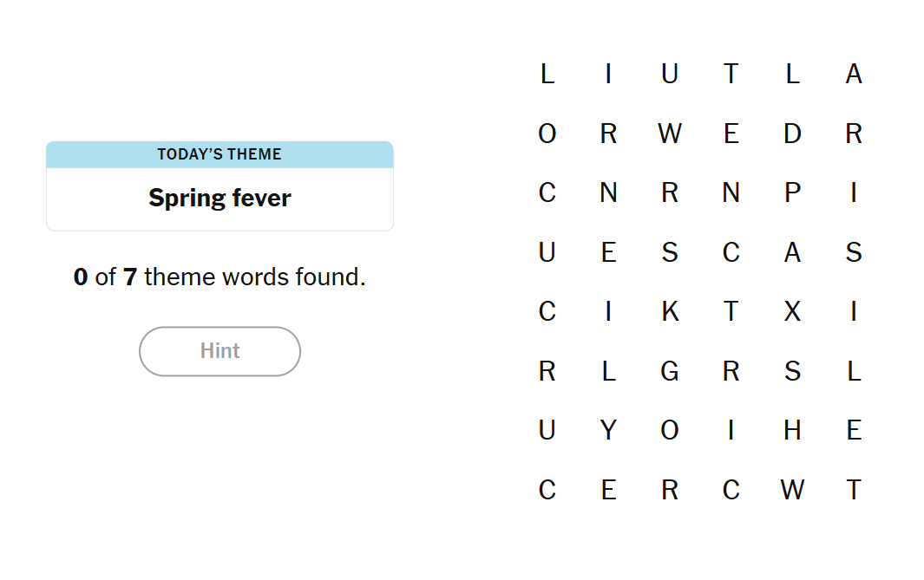This screenshot has width=924, height=580.
Task: Click the Spring fever theme card
Action: tap(220, 197)
